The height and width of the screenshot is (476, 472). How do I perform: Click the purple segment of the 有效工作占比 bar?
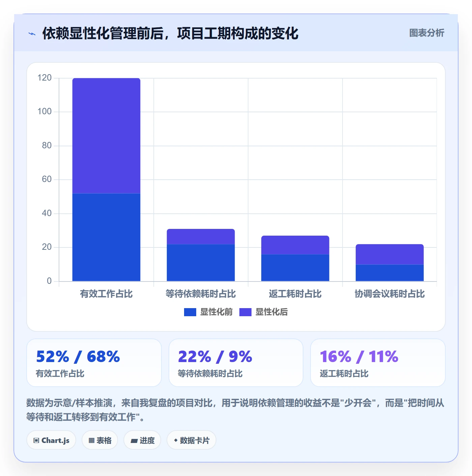coord(106,136)
